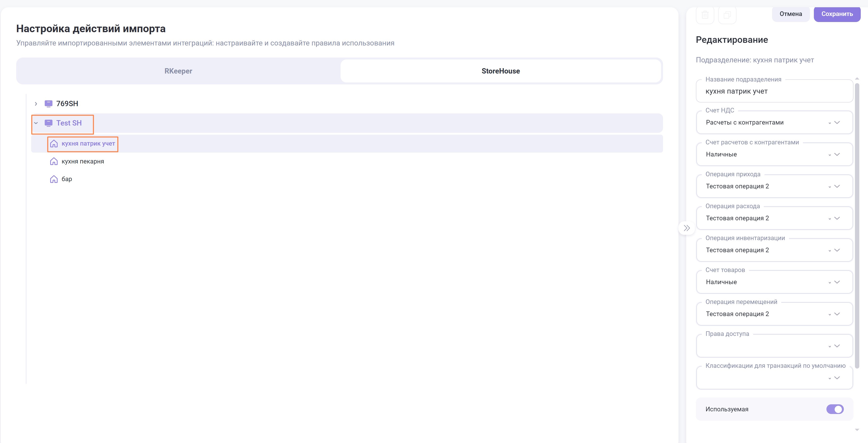The width and height of the screenshot is (868, 443).
Task: Click the Отмена button
Action: [x=790, y=14]
